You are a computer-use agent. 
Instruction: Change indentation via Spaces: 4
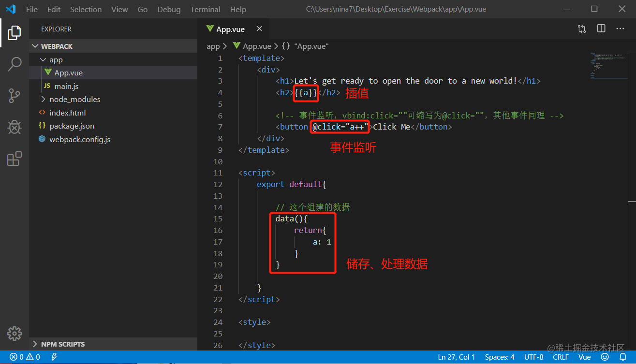(x=500, y=357)
